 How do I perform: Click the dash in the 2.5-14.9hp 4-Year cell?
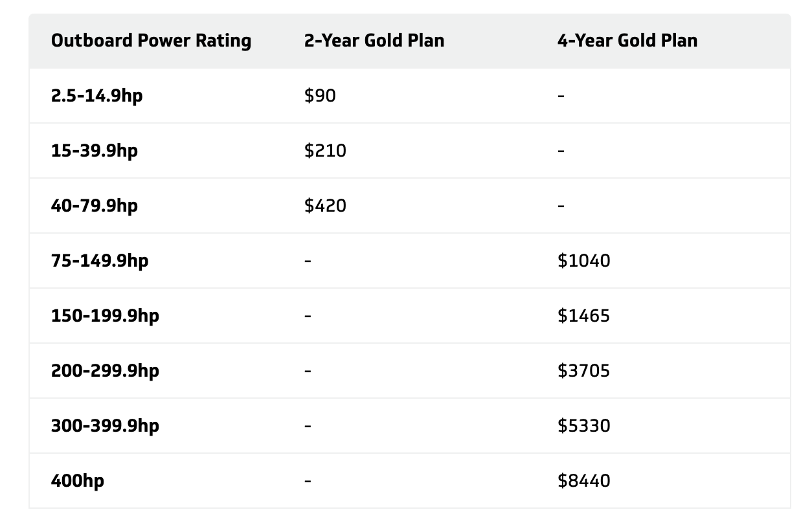[x=561, y=96]
